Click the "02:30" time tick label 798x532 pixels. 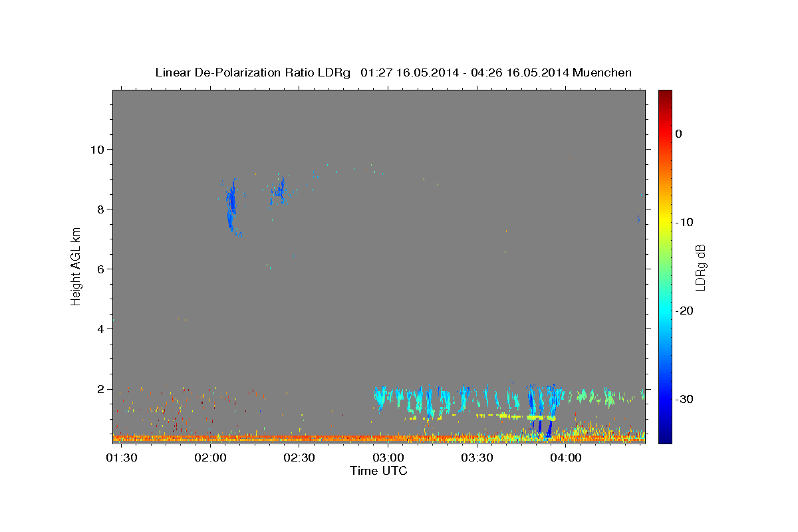click(300, 458)
